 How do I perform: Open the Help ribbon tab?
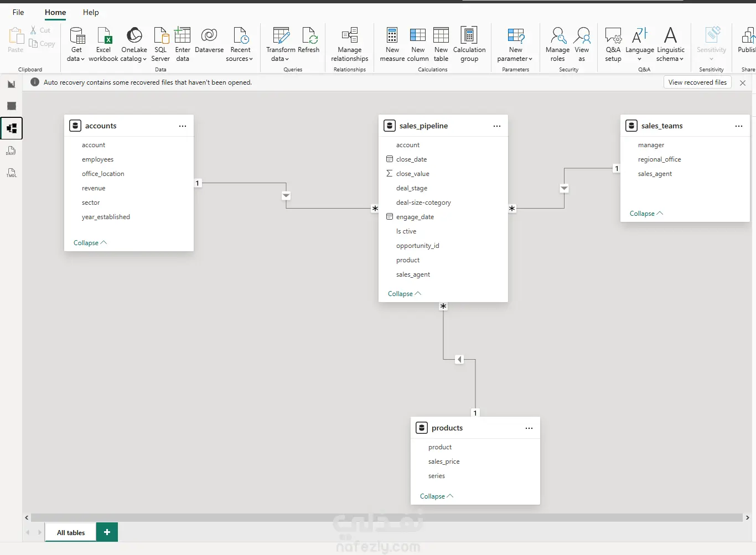pyautogui.click(x=91, y=12)
